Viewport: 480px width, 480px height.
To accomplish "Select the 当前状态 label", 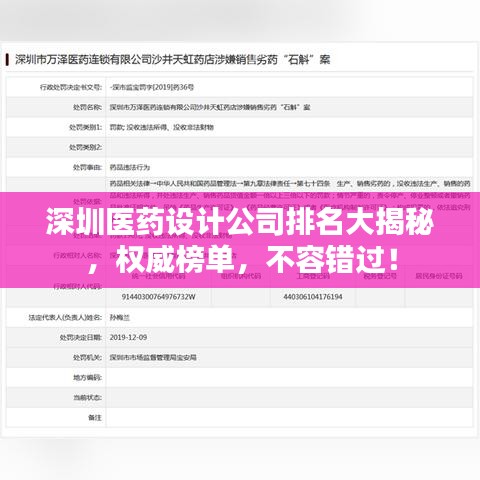I will click(x=87, y=397).
